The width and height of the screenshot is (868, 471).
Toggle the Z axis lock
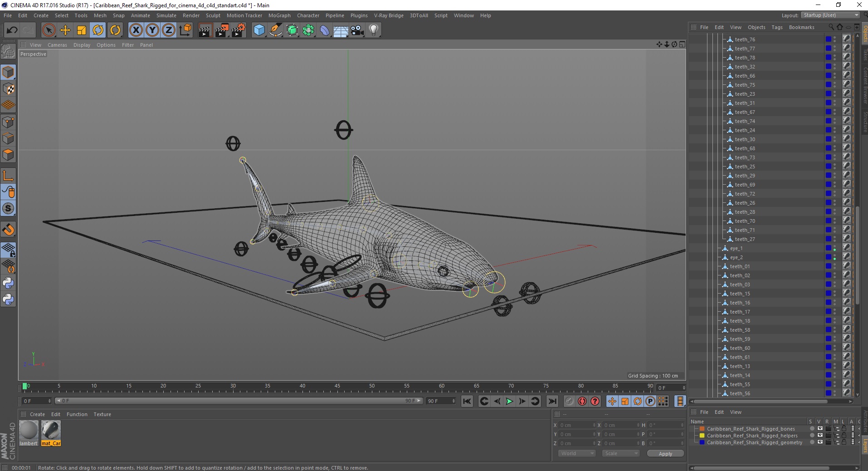tap(169, 30)
